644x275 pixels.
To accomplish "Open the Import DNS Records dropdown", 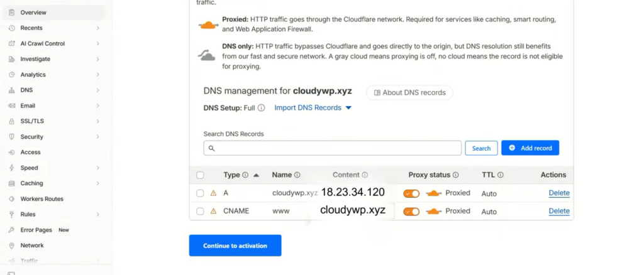I will point(313,108).
